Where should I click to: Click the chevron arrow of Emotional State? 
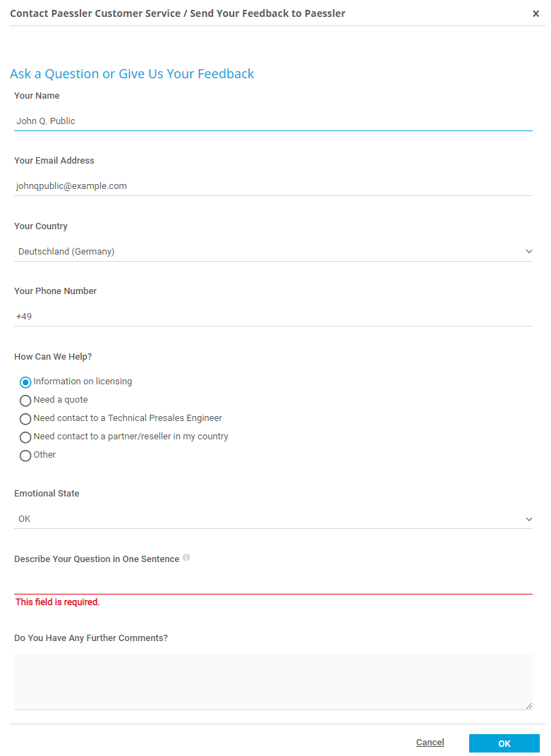coord(529,519)
